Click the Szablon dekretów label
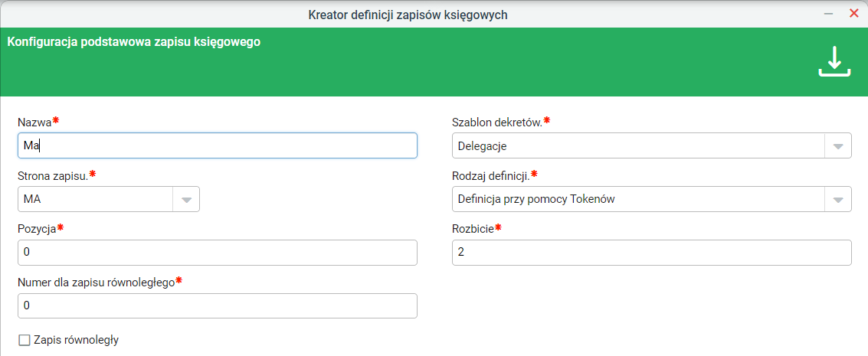This screenshot has width=868, height=356. click(496, 122)
